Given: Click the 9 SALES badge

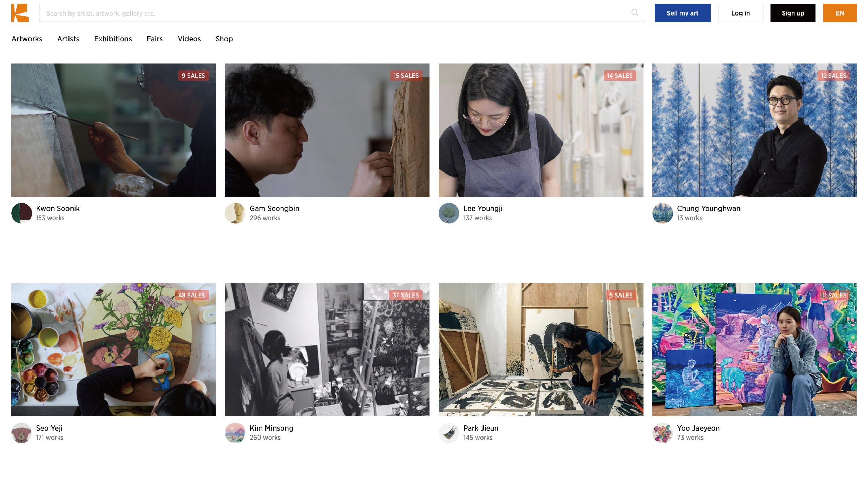Looking at the screenshot, I should click(x=193, y=76).
